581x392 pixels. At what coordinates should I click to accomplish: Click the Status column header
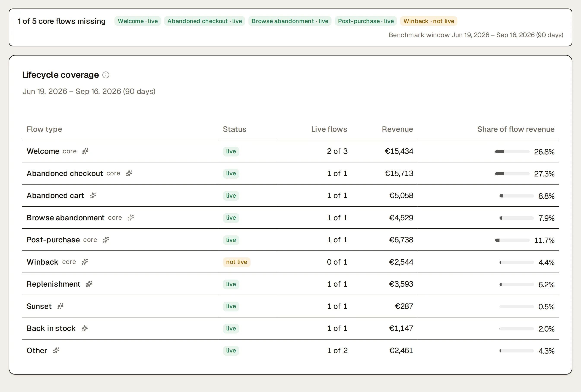235,129
